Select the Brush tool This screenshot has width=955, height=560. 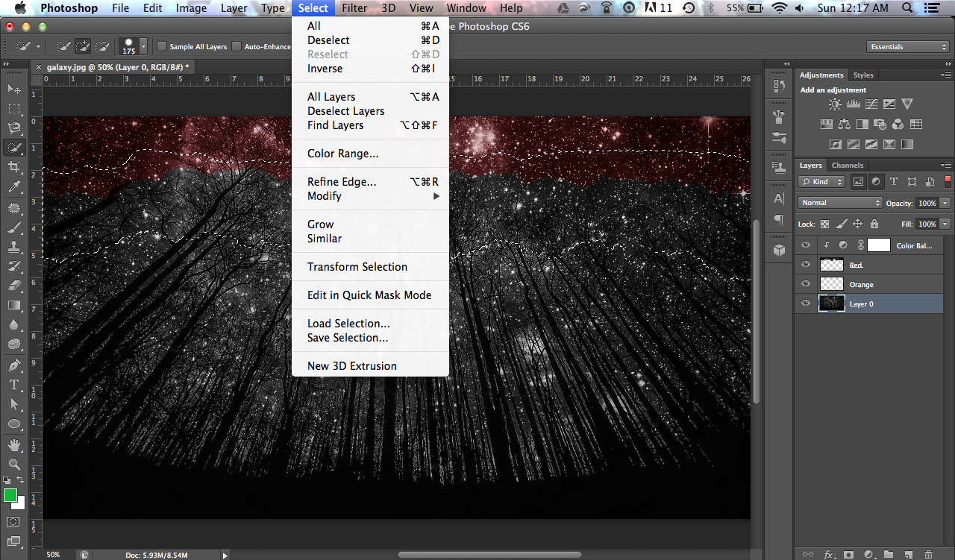tap(14, 227)
